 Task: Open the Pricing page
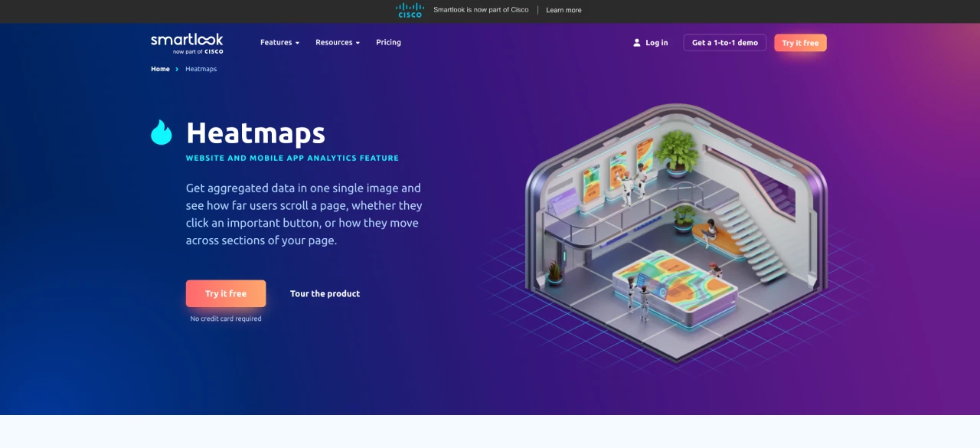point(388,42)
